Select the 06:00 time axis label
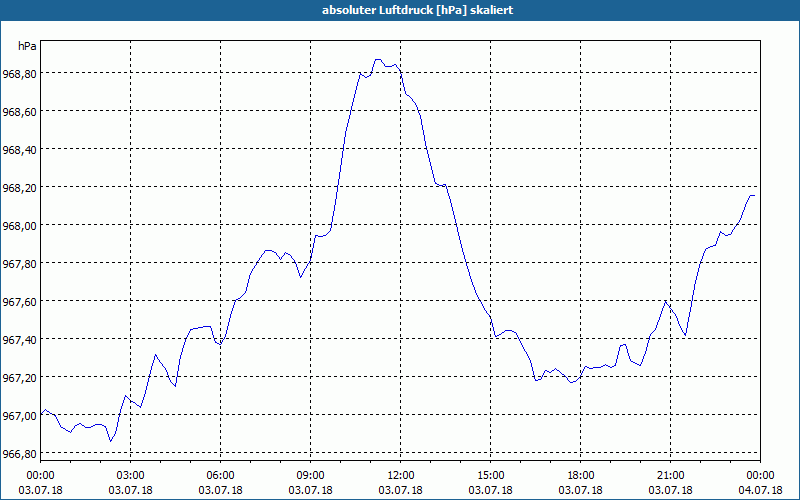The width and height of the screenshot is (800, 500). point(220,476)
